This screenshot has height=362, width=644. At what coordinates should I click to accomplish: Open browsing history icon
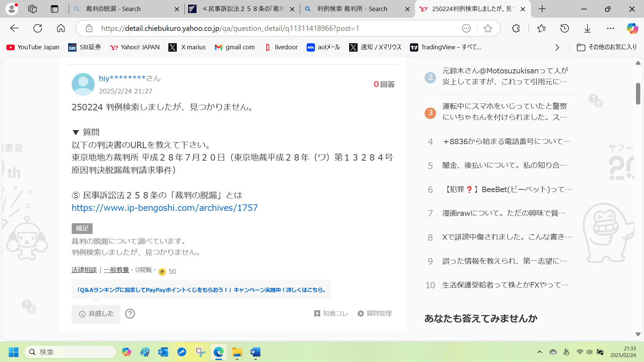pyautogui.click(x=565, y=28)
